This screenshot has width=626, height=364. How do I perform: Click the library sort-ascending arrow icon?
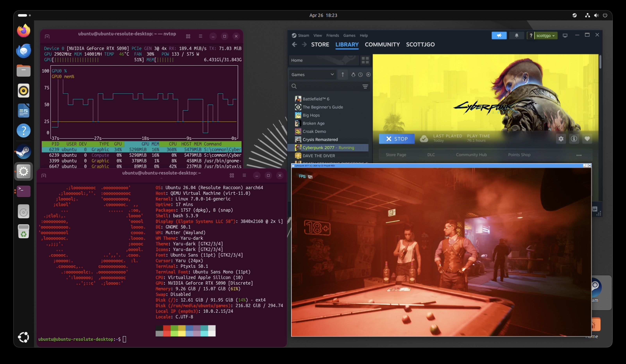[x=343, y=74]
